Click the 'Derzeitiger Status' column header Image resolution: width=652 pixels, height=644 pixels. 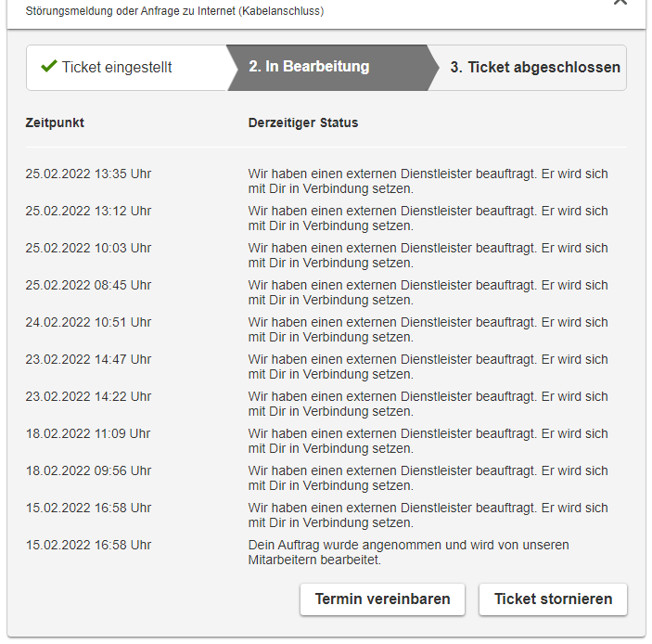(x=303, y=122)
